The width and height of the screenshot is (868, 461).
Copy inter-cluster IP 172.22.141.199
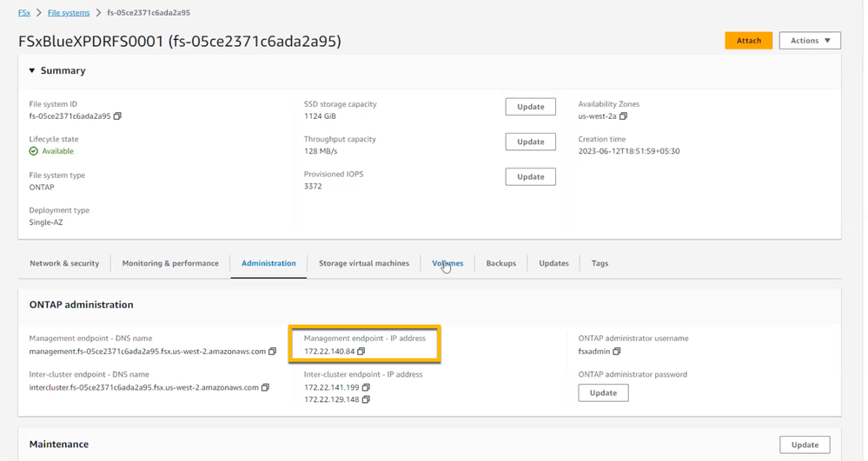click(366, 387)
